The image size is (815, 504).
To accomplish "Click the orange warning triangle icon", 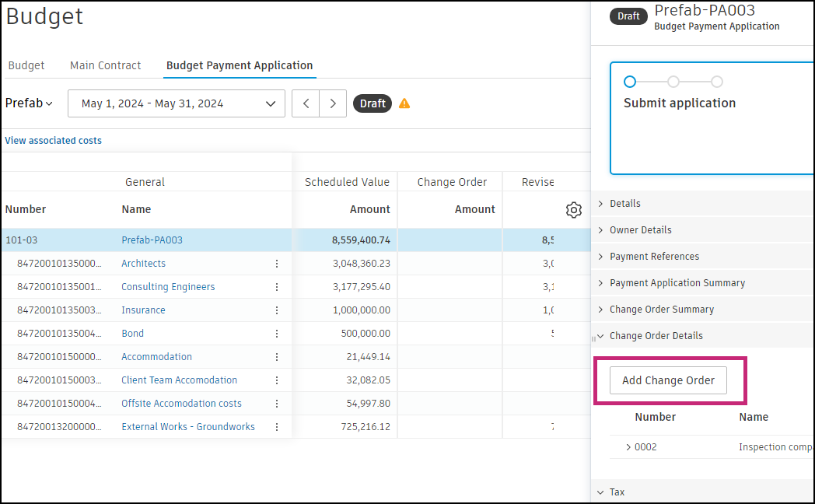I will 404,103.
